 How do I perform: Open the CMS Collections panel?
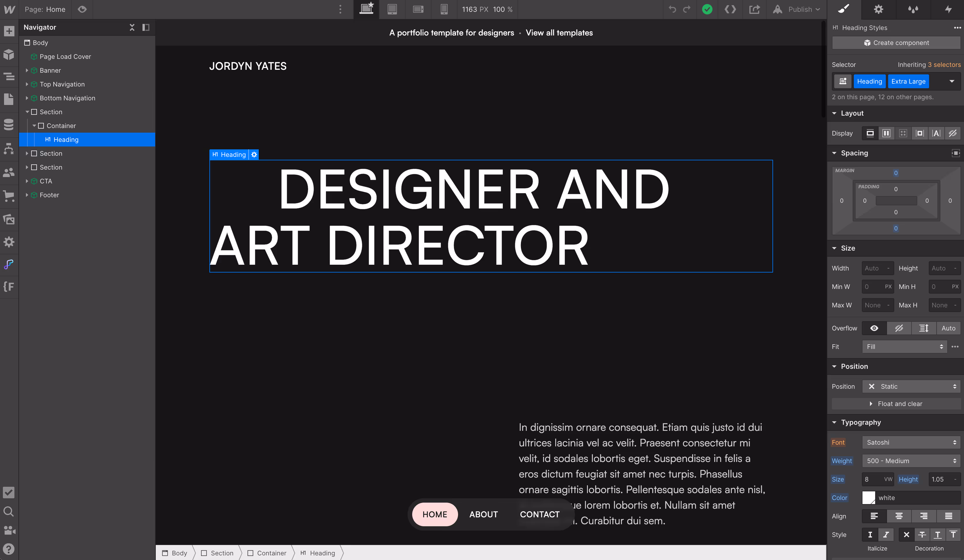9,124
